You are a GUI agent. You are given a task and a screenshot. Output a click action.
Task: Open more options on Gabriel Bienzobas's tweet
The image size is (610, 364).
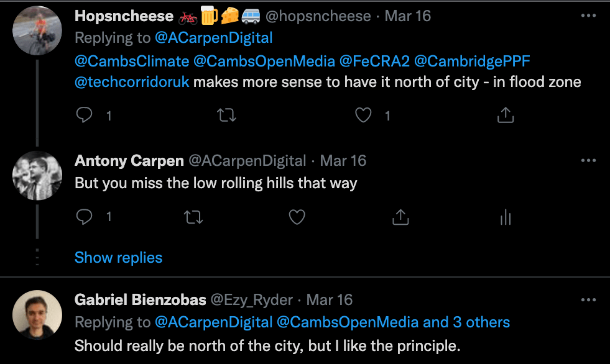click(588, 299)
